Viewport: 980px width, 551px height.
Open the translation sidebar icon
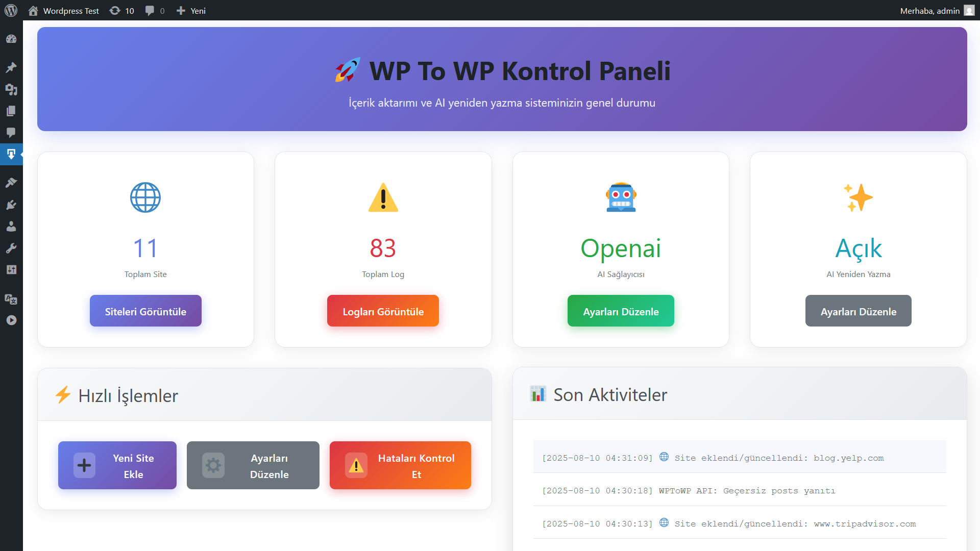pyautogui.click(x=11, y=299)
